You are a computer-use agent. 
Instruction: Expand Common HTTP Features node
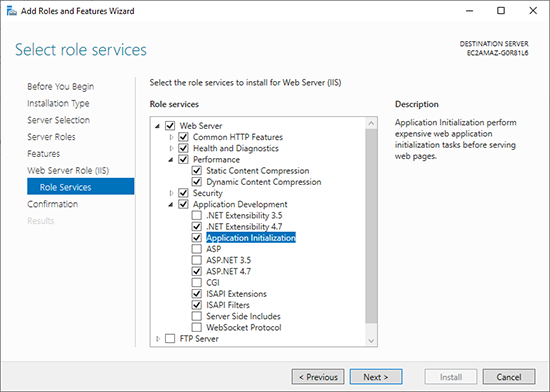click(171, 137)
